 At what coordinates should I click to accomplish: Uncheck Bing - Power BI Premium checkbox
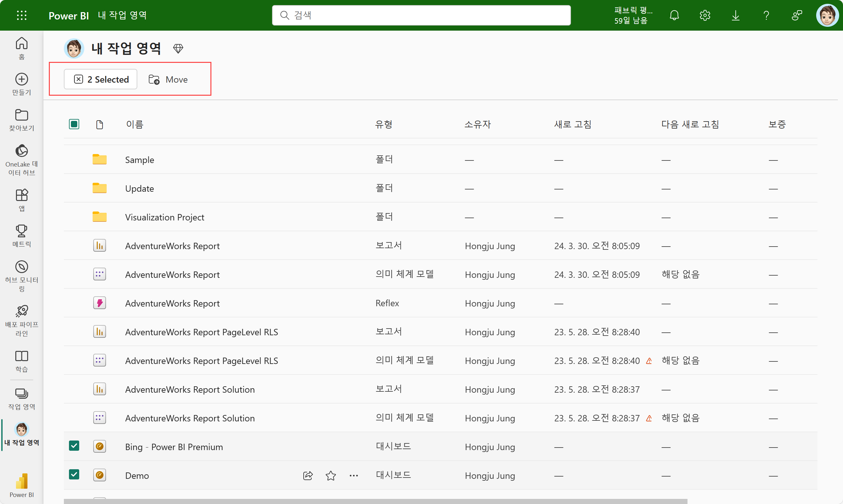[x=74, y=446]
